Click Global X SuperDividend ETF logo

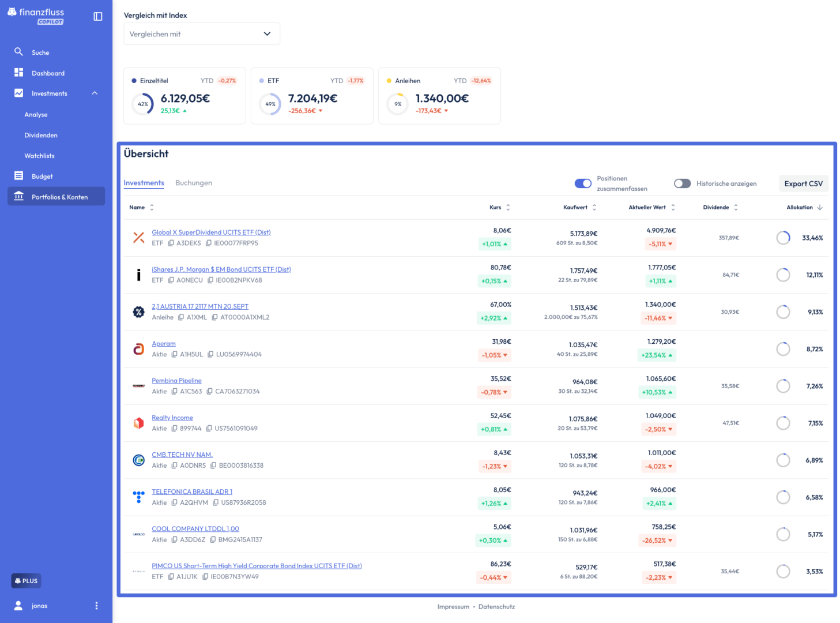coord(139,238)
